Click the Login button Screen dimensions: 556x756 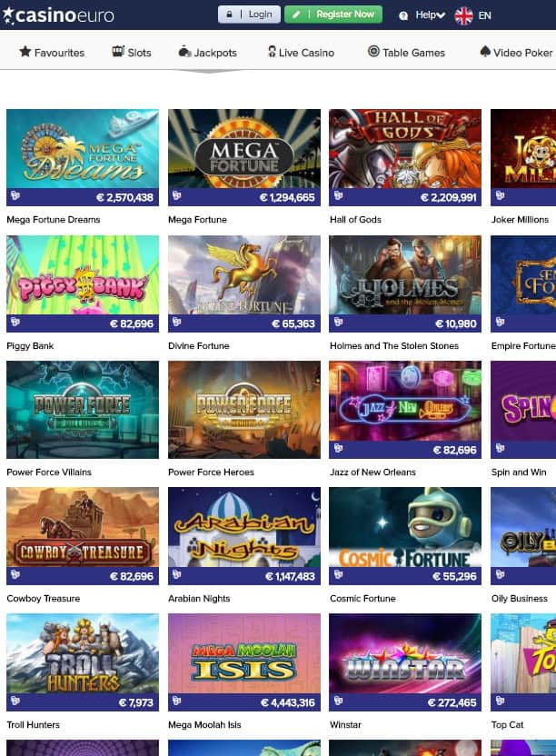[x=249, y=15]
